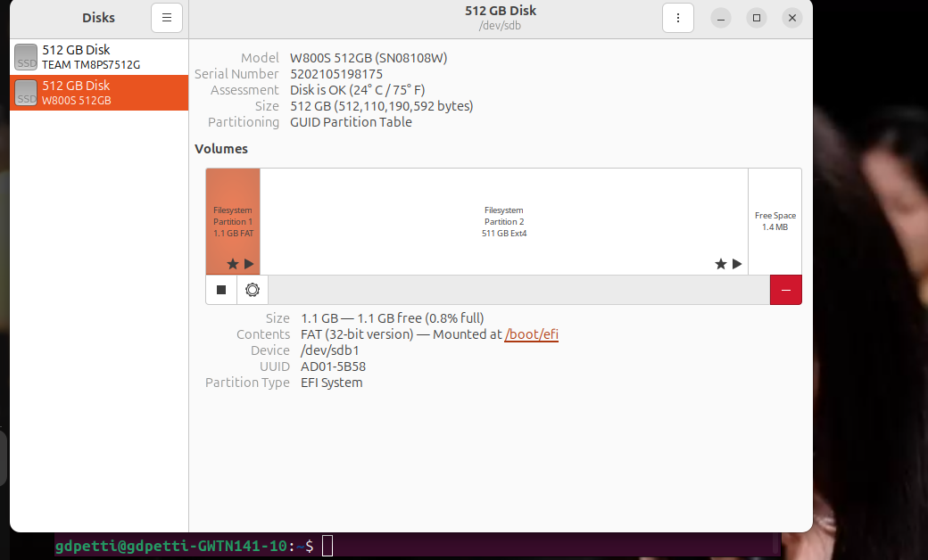The height and width of the screenshot is (560, 928).
Task: Open the /boot/efi mount point link
Action: [532, 334]
